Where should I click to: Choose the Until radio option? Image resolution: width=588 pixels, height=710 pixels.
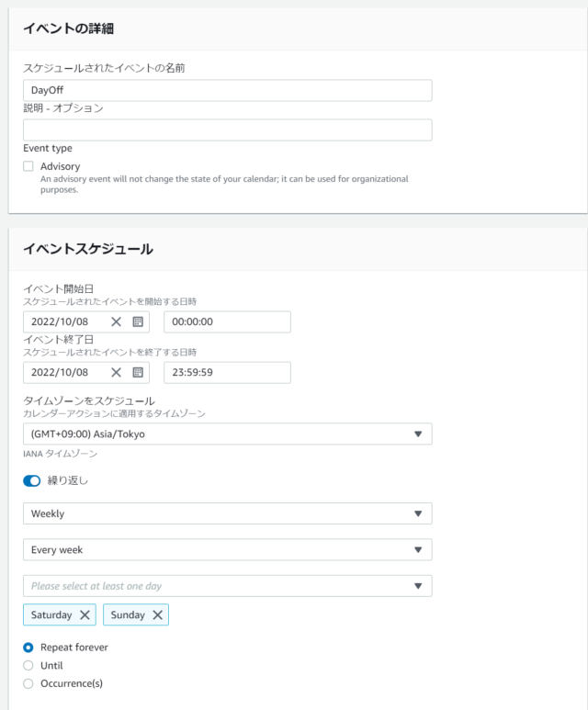tap(28, 666)
